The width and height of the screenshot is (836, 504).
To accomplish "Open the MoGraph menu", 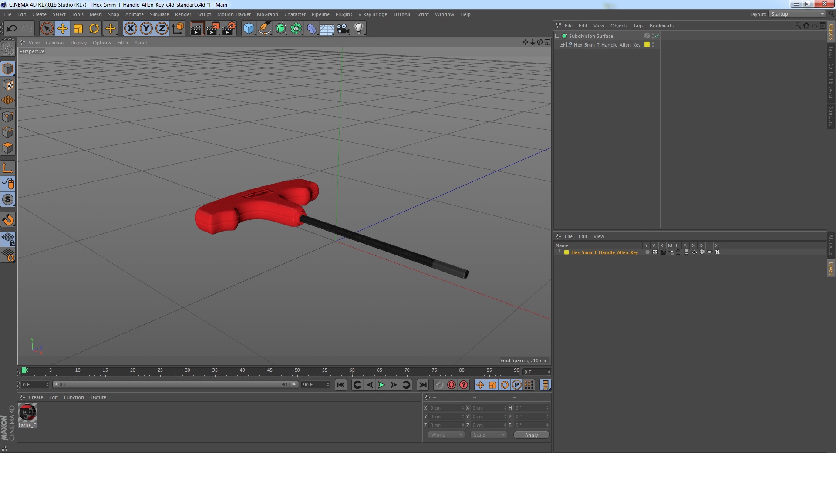I will point(267,14).
